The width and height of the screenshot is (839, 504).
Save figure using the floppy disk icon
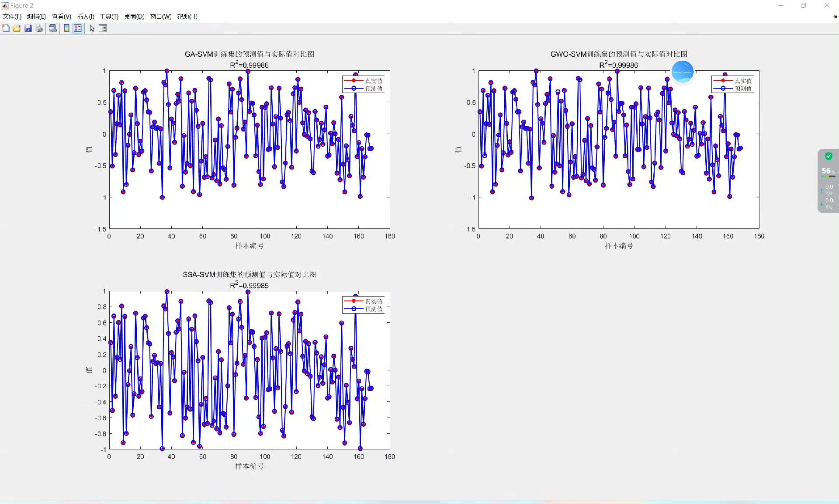tap(28, 28)
